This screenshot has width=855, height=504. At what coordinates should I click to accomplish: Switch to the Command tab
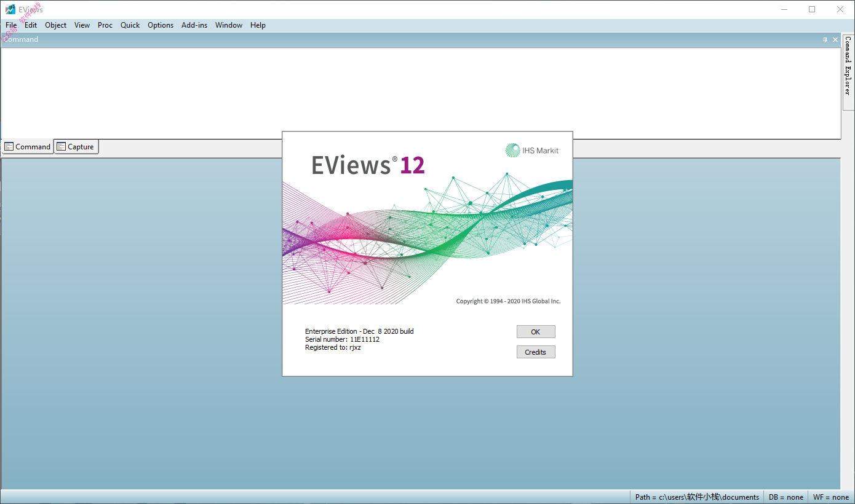tap(27, 147)
